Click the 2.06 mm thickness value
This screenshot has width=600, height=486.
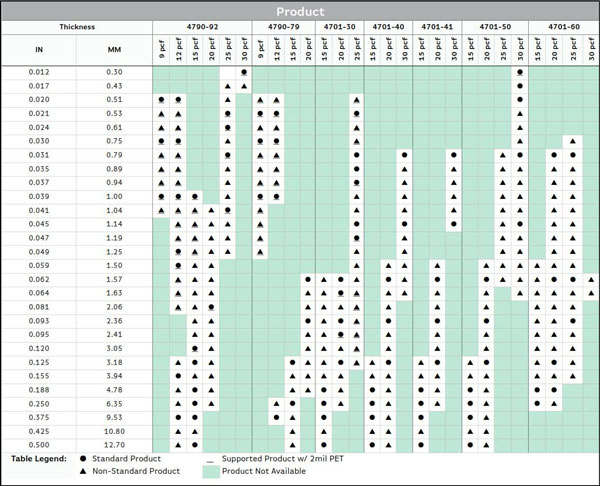click(114, 307)
